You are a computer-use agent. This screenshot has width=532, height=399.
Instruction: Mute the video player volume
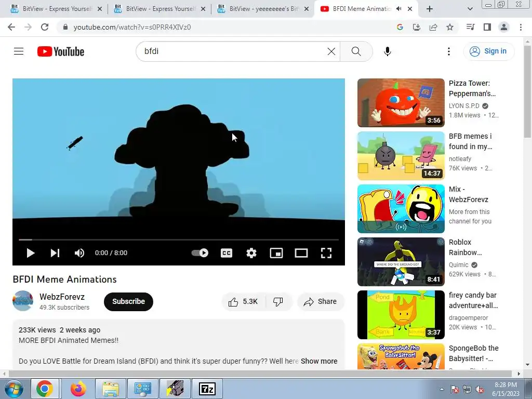click(79, 253)
